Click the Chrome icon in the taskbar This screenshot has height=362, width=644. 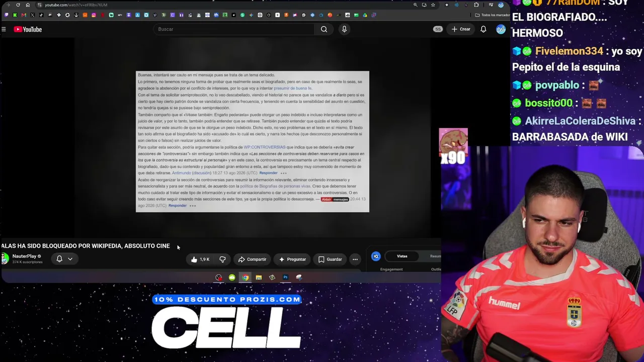coord(245,278)
